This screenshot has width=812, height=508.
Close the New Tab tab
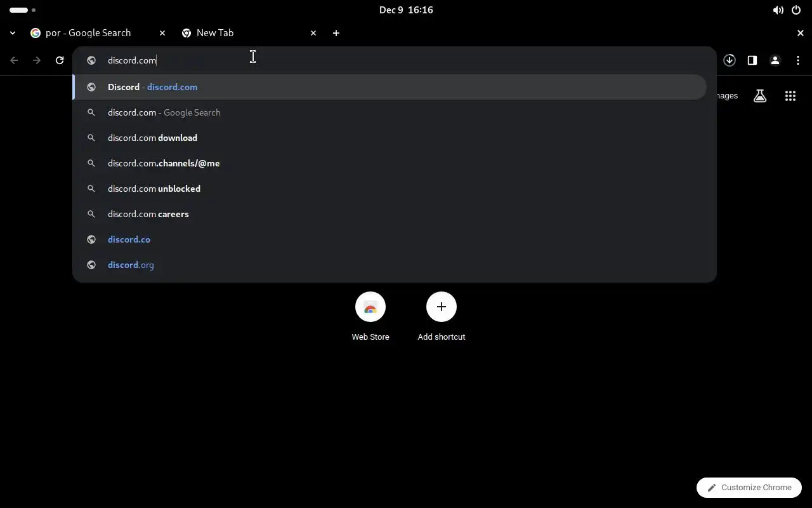click(313, 33)
